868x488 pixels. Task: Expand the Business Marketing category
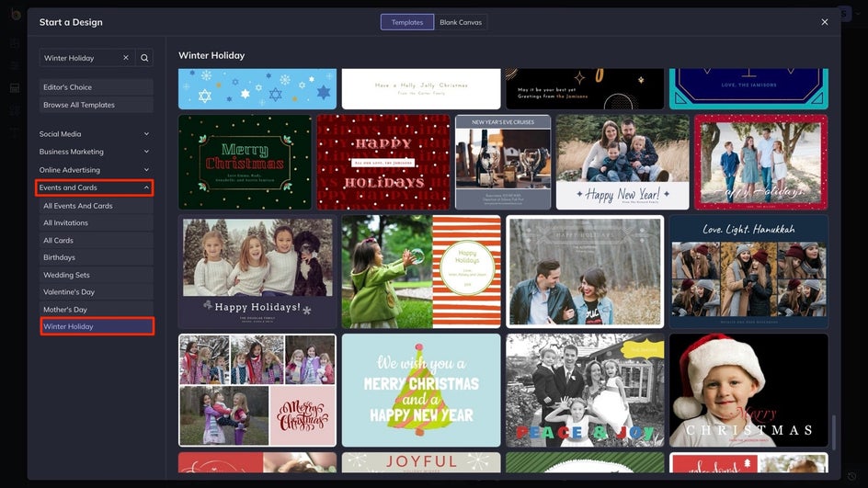click(x=95, y=152)
